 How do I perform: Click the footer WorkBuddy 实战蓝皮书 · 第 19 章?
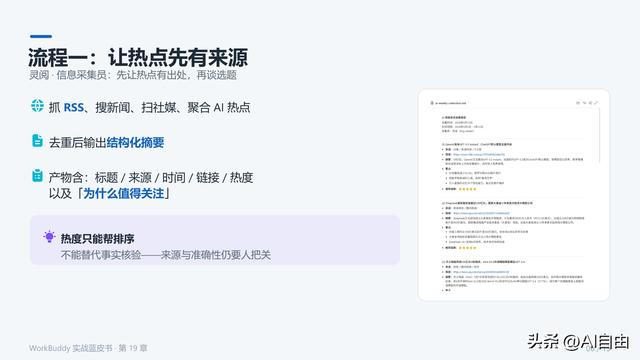pos(88,348)
